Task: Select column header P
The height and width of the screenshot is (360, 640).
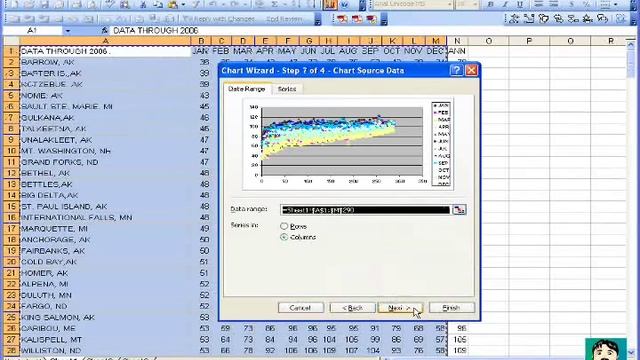Action: [529, 41]
